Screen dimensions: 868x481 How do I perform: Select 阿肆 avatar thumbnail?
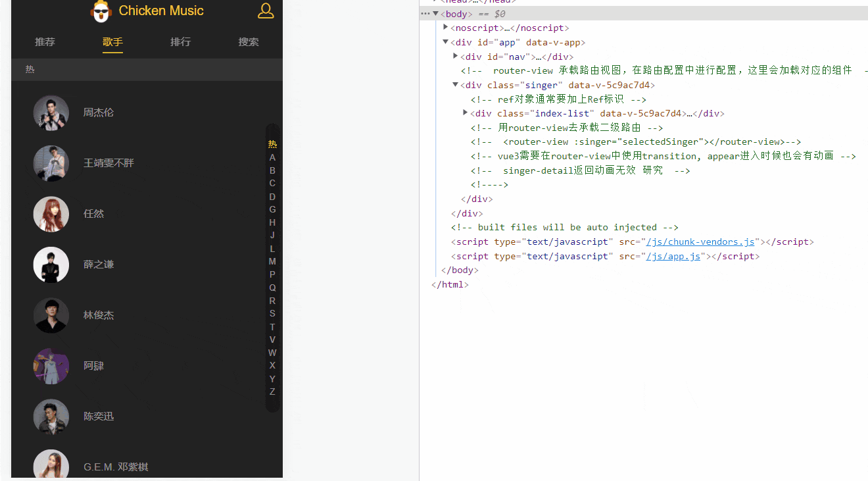[x=51, y=366]
